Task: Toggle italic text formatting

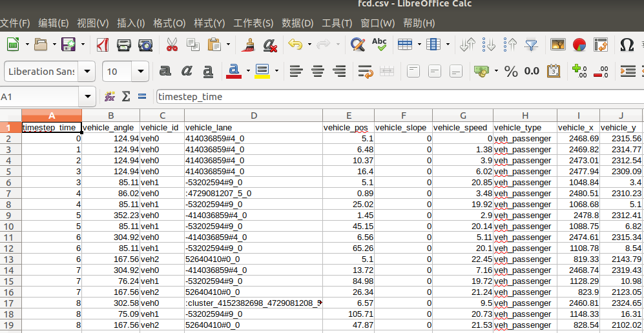Action: click(187, 72)
